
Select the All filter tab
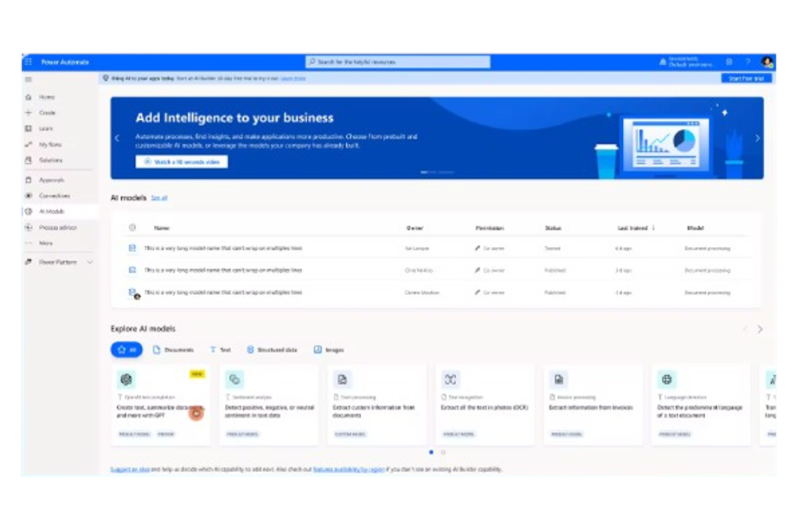pyautogui.click(x=127, y=350)
